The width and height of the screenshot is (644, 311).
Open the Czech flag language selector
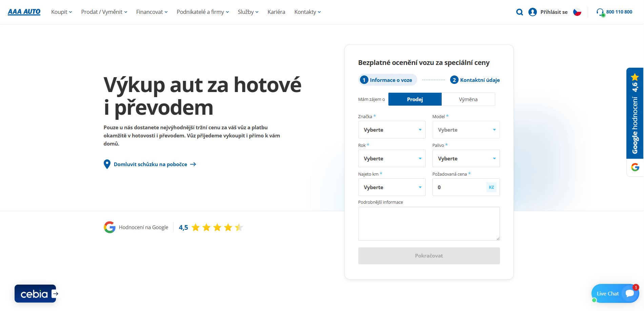point(577,12)
